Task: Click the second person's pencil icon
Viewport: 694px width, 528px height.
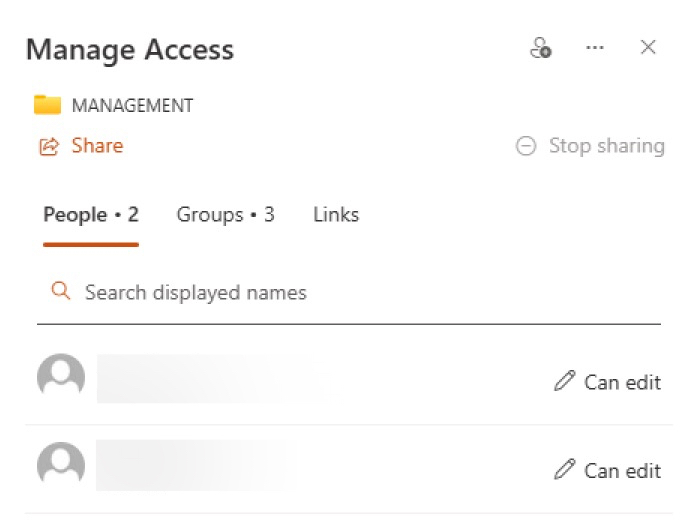Action: (x=565, y=469)
